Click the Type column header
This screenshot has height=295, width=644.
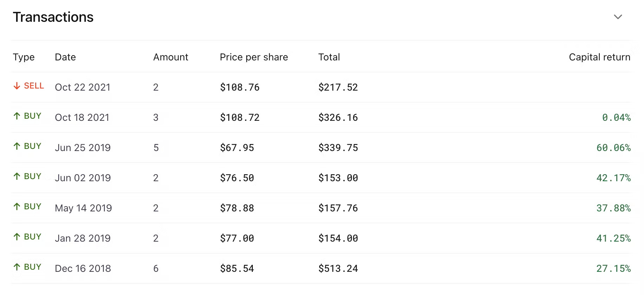click(x=24, y=57)
